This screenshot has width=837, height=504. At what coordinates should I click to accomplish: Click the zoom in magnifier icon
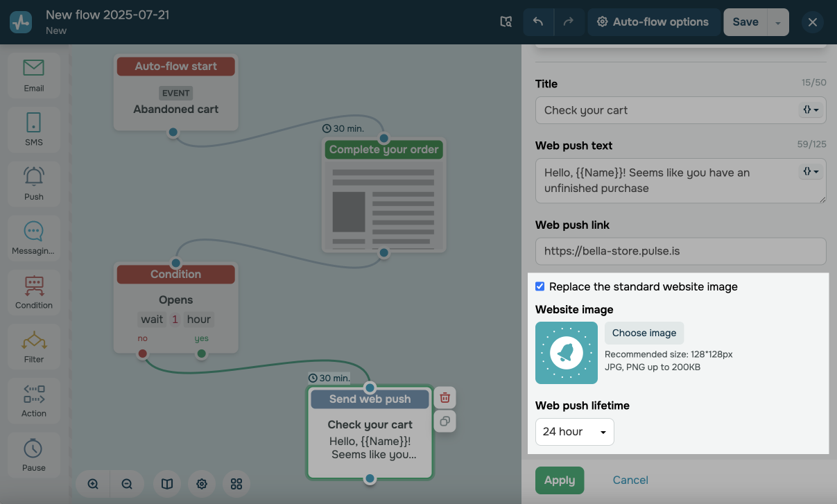click(x=93, y=484)
